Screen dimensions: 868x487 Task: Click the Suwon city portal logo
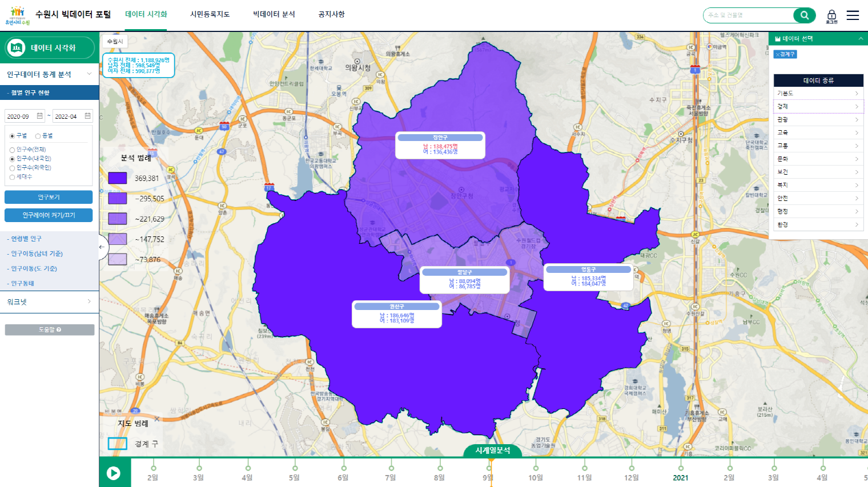tap(17, 15)
